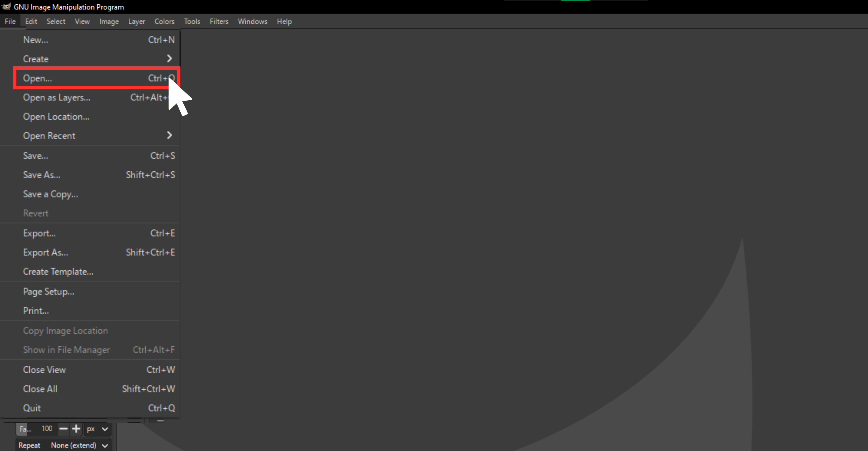
Task: Open the Layer menu
Action: (x=137, y=21)
